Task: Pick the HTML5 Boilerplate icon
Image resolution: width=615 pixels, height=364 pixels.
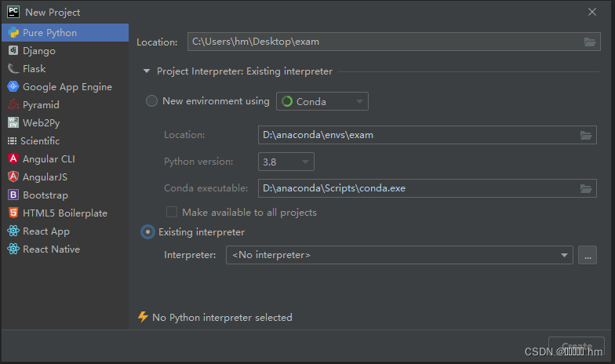Action: point(13,213)
